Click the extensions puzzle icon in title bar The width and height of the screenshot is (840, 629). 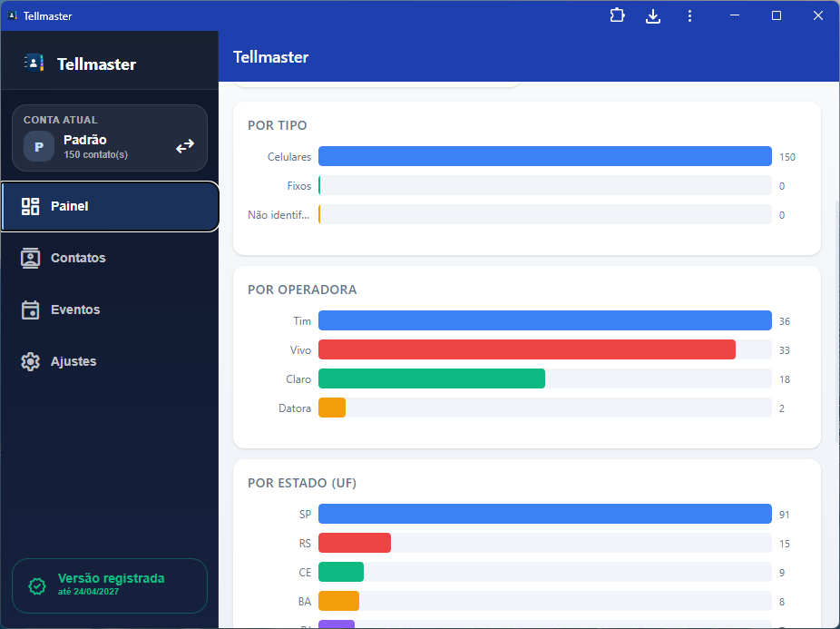click(x=618, y=16)
